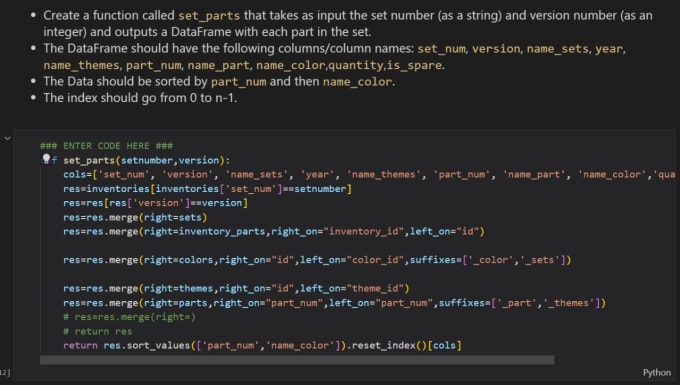
Task: Click the set_parts code term in instructions
Action: point(209,16)
